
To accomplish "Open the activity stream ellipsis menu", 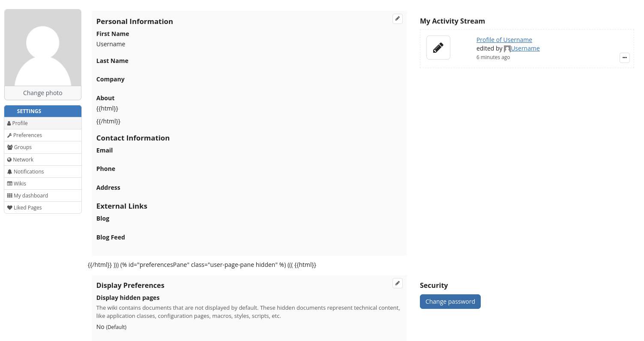I will coord(624,58).
